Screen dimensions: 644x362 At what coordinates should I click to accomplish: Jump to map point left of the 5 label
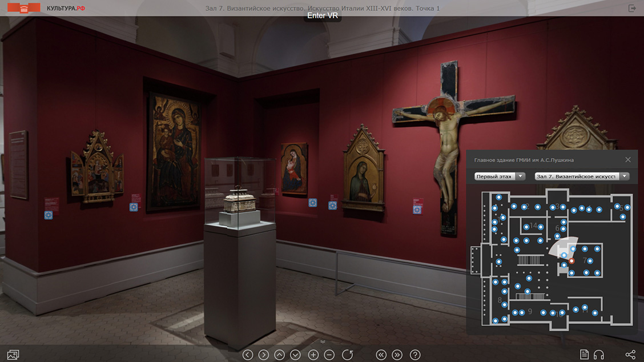point(617,206)
